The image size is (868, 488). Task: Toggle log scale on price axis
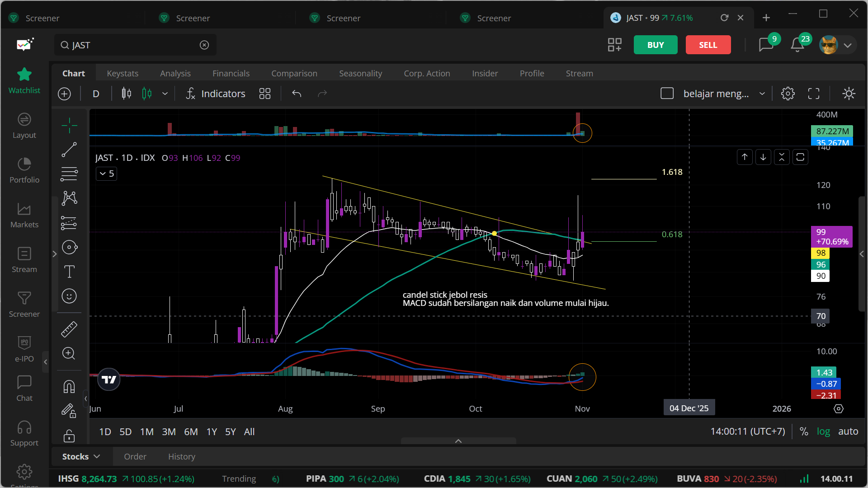pyautogui.click(x=823, y=432)
